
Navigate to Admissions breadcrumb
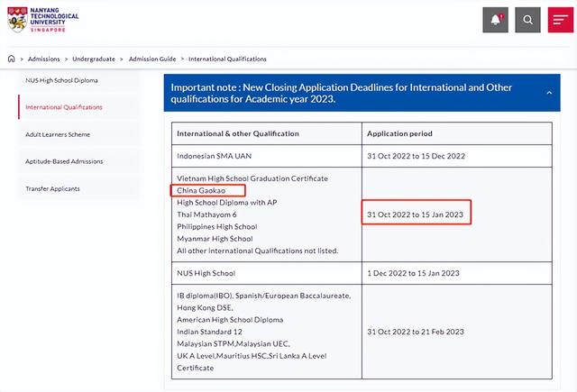(x=41, y=59)
